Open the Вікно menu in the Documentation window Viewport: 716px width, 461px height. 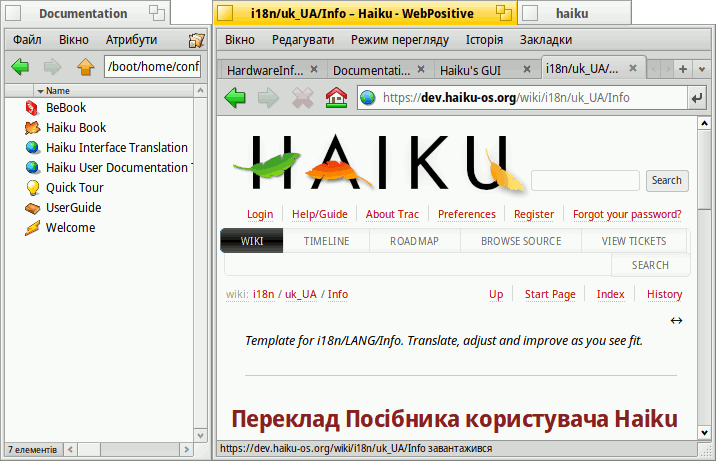(x=74, y=40)
